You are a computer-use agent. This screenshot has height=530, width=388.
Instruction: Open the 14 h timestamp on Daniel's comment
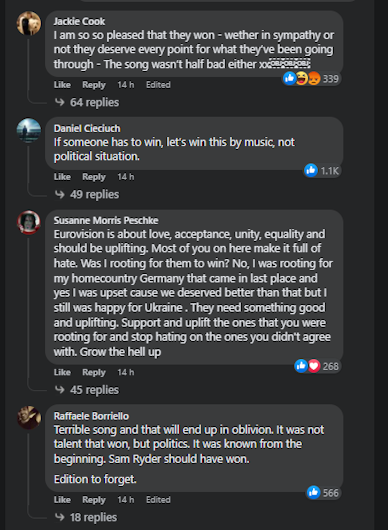click(126, 177)
